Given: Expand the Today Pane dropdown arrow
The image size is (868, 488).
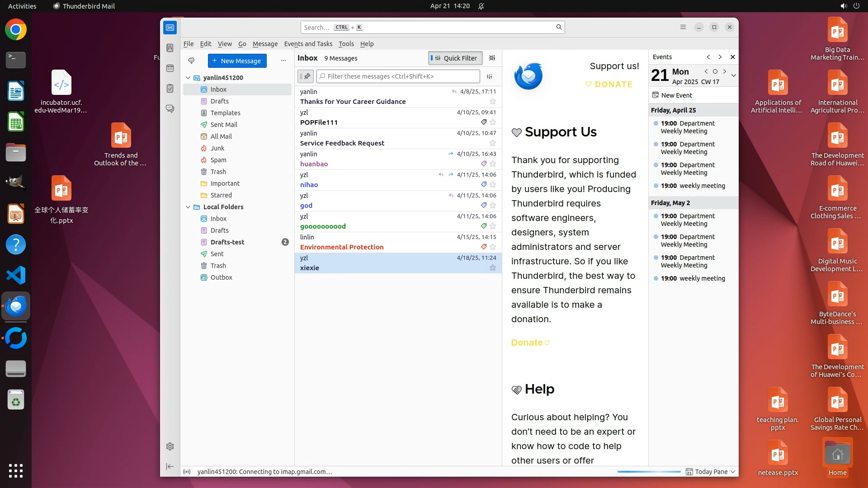Looking at the screenshot, I should tap(733, 472).
